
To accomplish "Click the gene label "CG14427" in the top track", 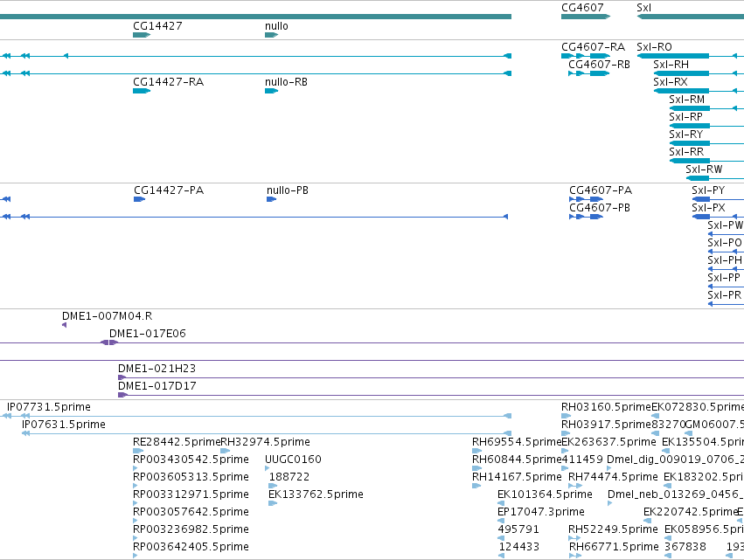I will point(157,26).
